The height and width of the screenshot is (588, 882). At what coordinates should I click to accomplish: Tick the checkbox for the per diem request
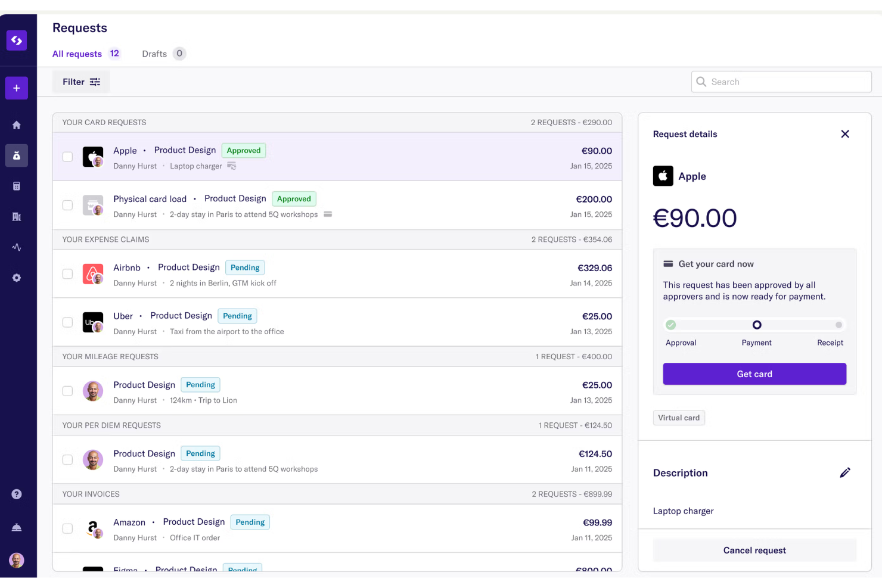(x=68, y=460)
